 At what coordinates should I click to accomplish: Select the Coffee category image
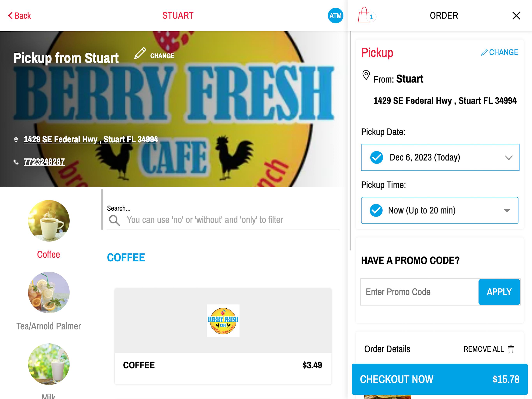tap(49, 221)
